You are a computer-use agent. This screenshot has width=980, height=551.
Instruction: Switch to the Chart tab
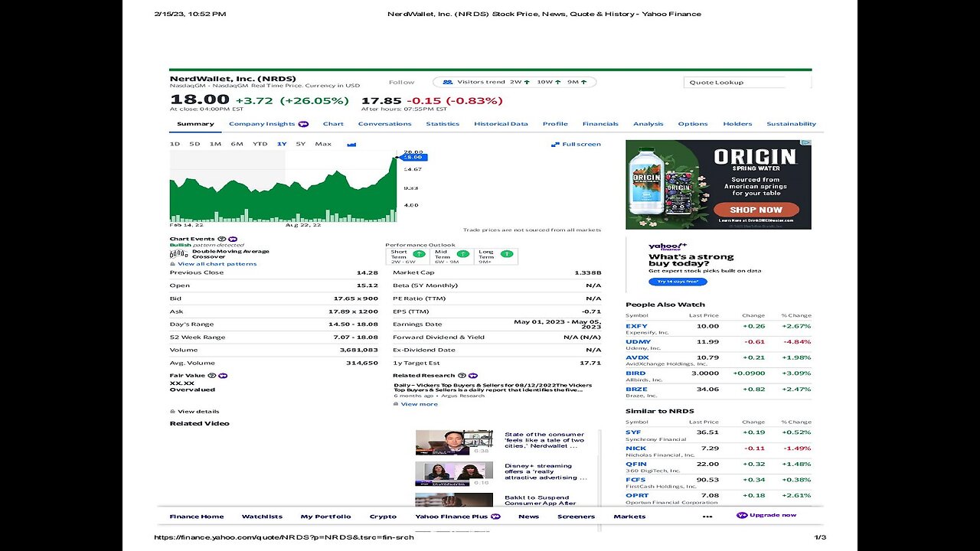(x=333, y=124)
